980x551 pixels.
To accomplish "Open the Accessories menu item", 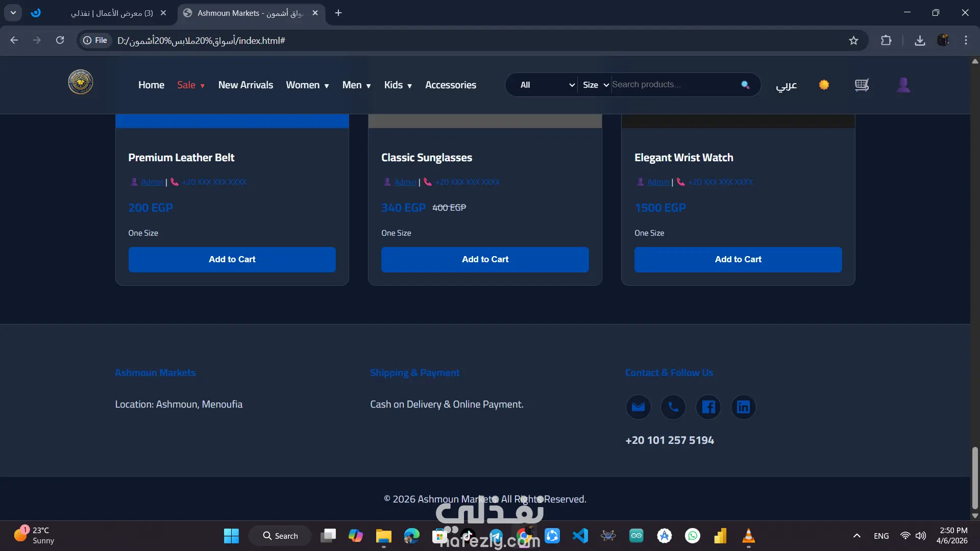I will pos(450,85).
